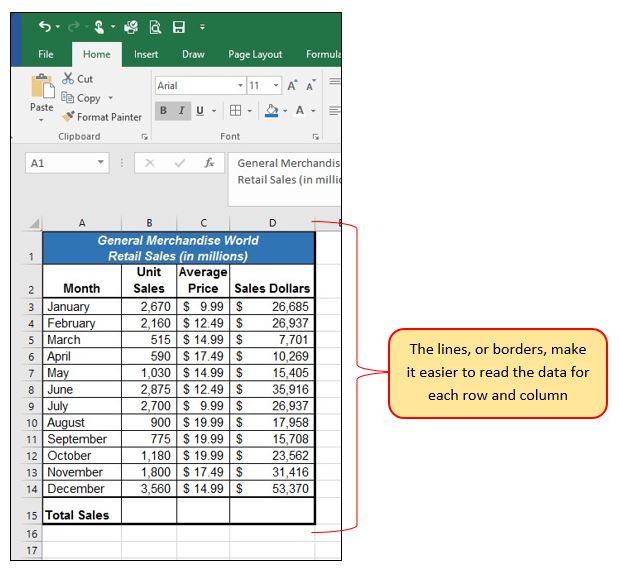Select column D header
619x577 pixels.
point(272,223)
